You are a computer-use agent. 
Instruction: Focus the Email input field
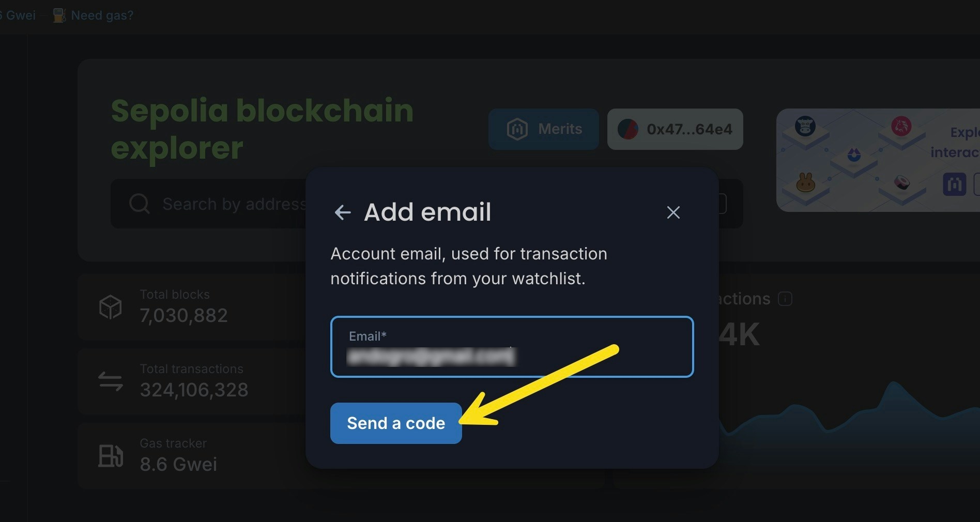[512, 347]
